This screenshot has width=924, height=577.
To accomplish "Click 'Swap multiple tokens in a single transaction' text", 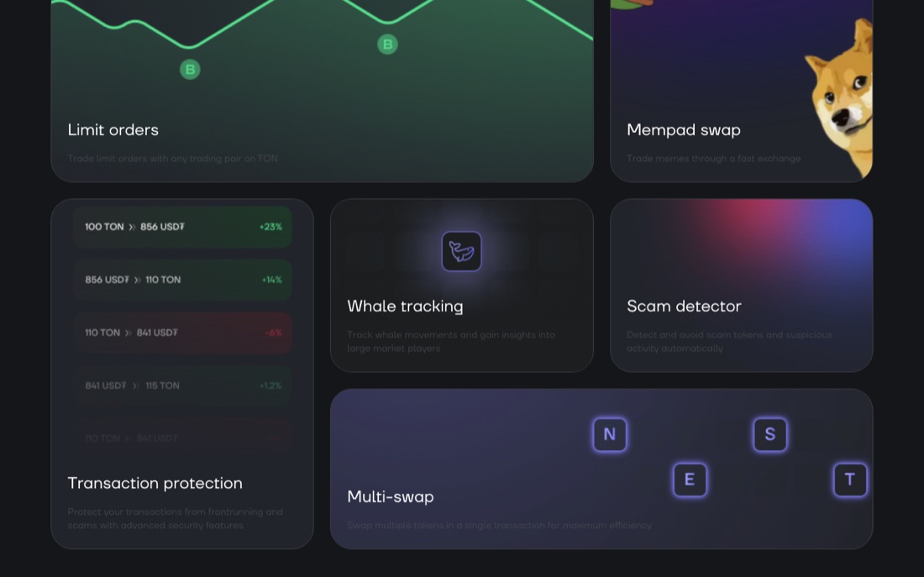I will (499, 525).
